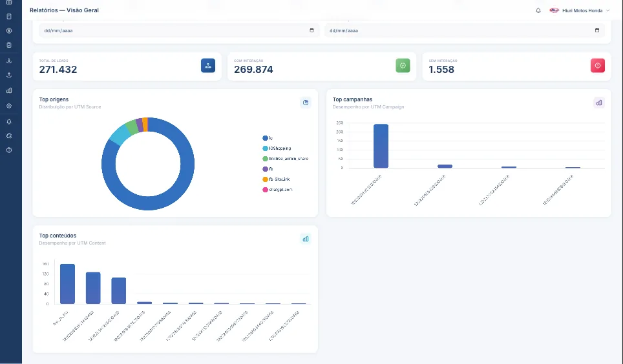Click the with-interaction value 269.874
Viewport: 623px width, 364px height.
pos(253,70)
